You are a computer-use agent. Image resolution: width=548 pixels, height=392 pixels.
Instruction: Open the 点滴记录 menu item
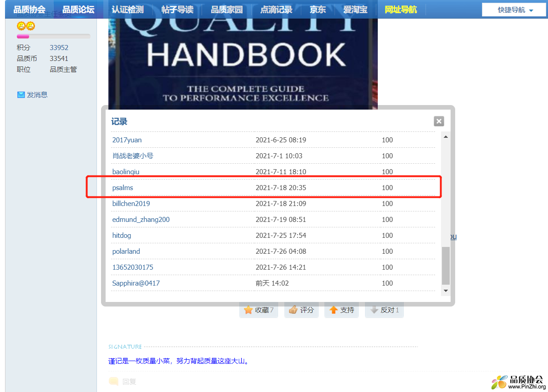[276, 9]
